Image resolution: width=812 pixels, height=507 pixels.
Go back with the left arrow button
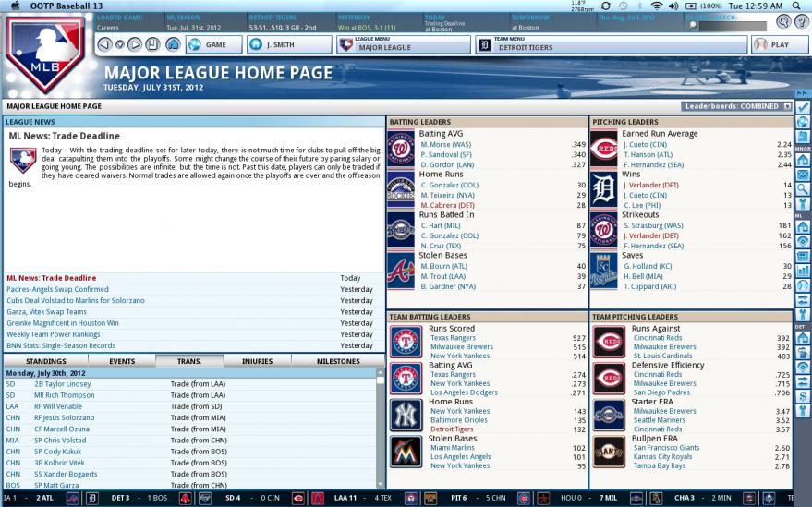click(104, 44)
